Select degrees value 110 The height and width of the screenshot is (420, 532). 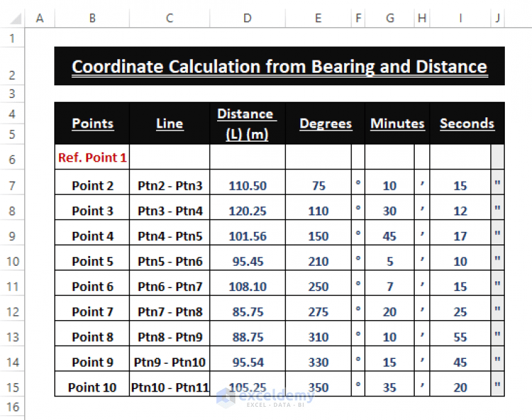click(x=318, y=208)
